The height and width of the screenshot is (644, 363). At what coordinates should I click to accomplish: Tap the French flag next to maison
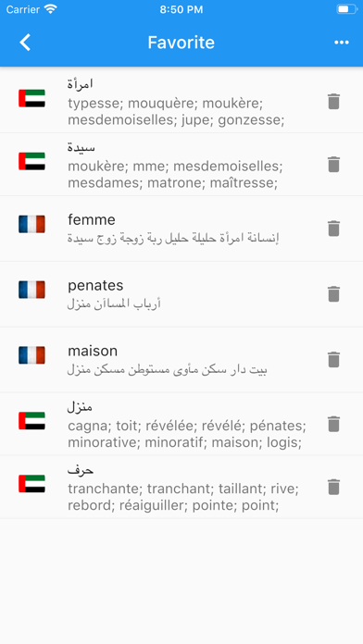tap(31, 355)
